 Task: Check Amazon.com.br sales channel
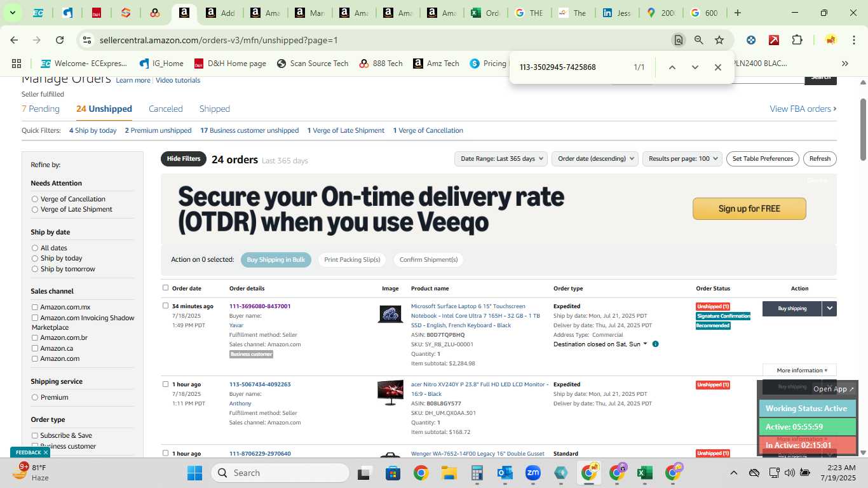coord(35,337)
